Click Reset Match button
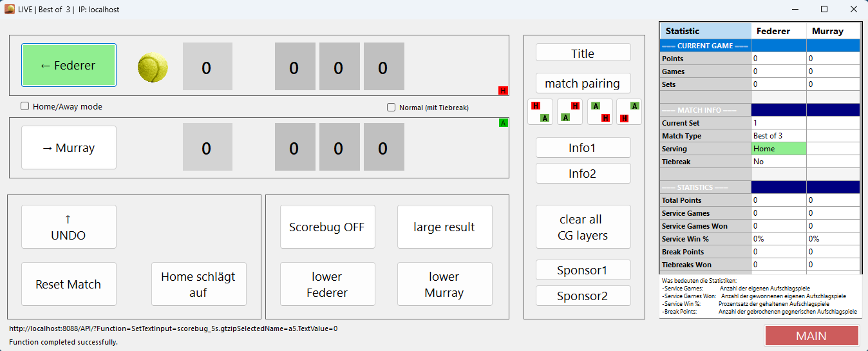Image resolution: width=868 pixels, height=351 pixels. click(x=69, y=284)
